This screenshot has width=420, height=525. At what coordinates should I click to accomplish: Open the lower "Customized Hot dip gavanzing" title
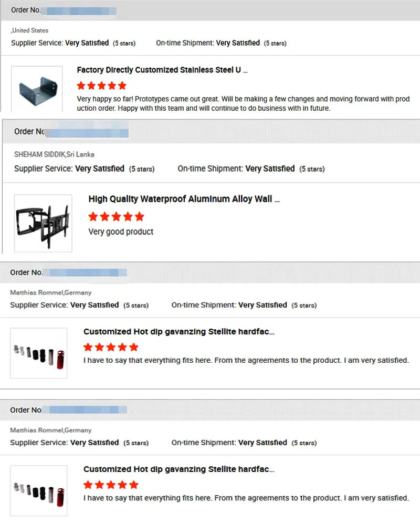178,469
